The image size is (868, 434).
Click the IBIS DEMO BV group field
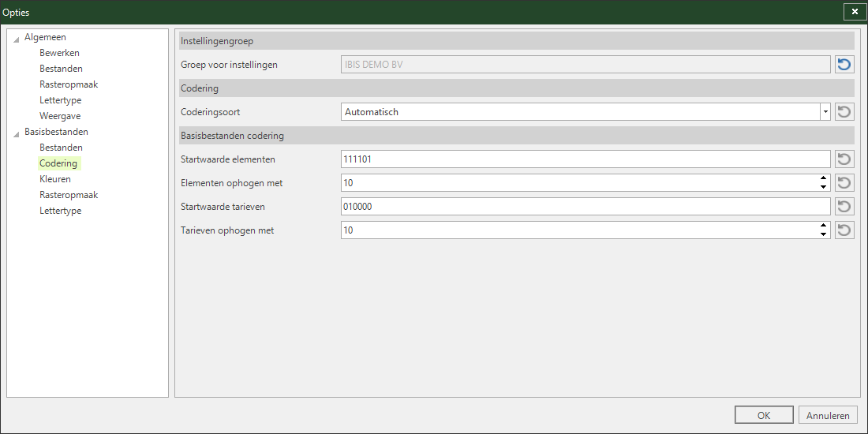click(586, 65)
